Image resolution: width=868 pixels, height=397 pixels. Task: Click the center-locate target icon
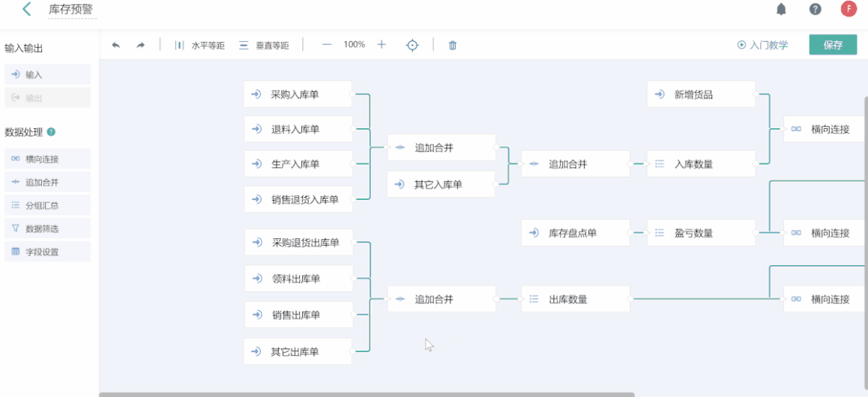(x=412, y=45)
